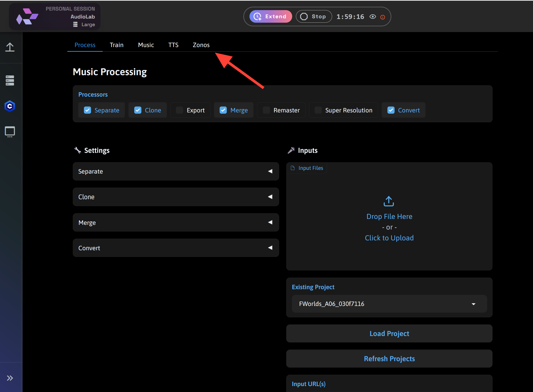
Task: Open the monitor display sidebar icon
Action: (x=10, y=132)
